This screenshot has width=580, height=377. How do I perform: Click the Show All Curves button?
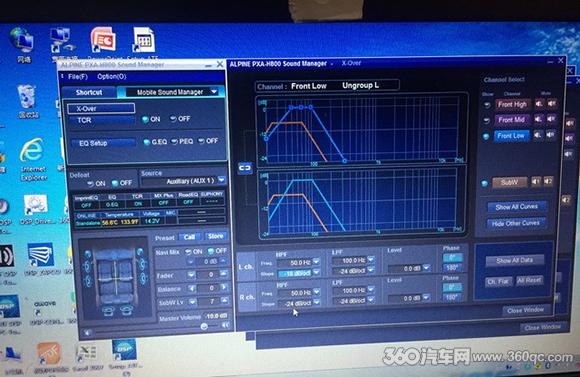(x=517, y=207)
